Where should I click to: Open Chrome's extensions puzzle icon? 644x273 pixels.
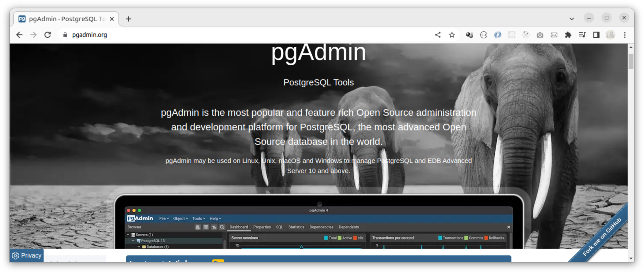coord(568,35)
